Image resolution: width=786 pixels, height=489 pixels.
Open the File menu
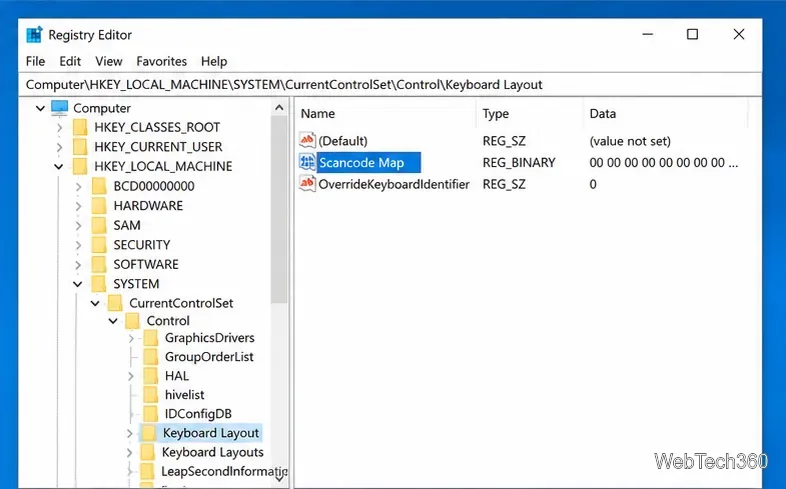(x=36, y=61)
